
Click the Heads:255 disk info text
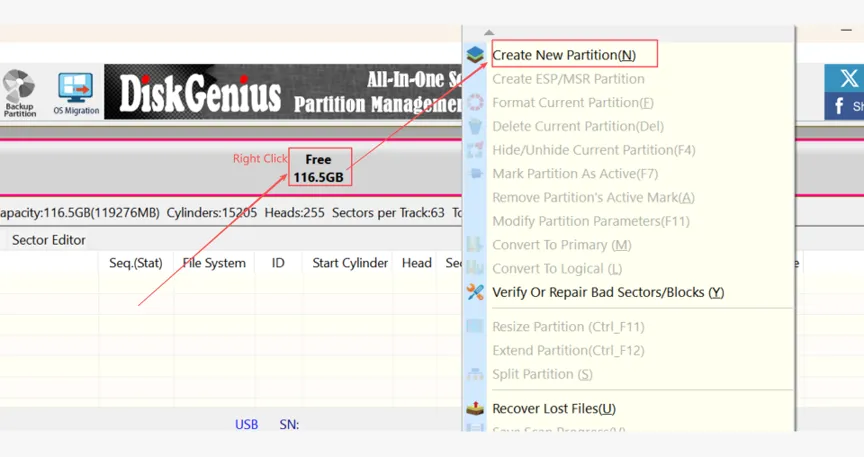click(294, 213)
